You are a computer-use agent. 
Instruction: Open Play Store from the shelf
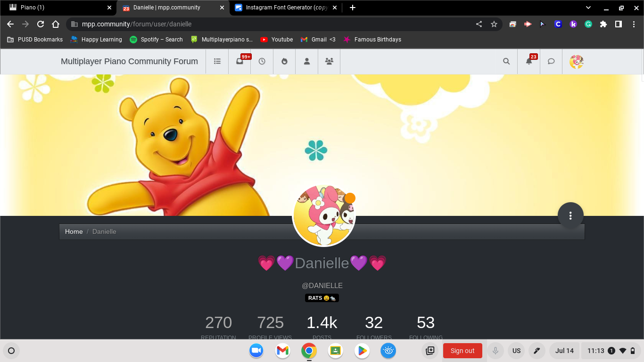[x=362, y=351]
